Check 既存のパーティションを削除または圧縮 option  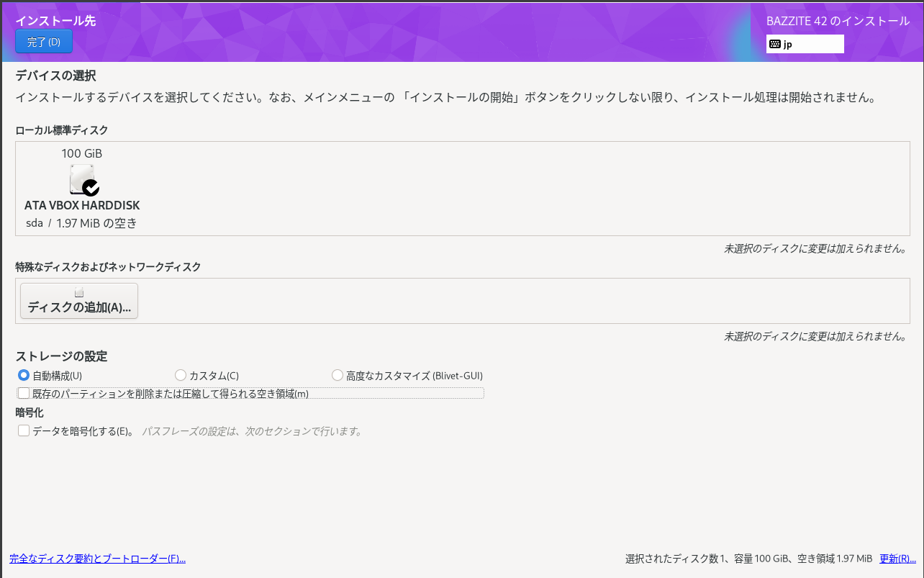pos(23,392)
